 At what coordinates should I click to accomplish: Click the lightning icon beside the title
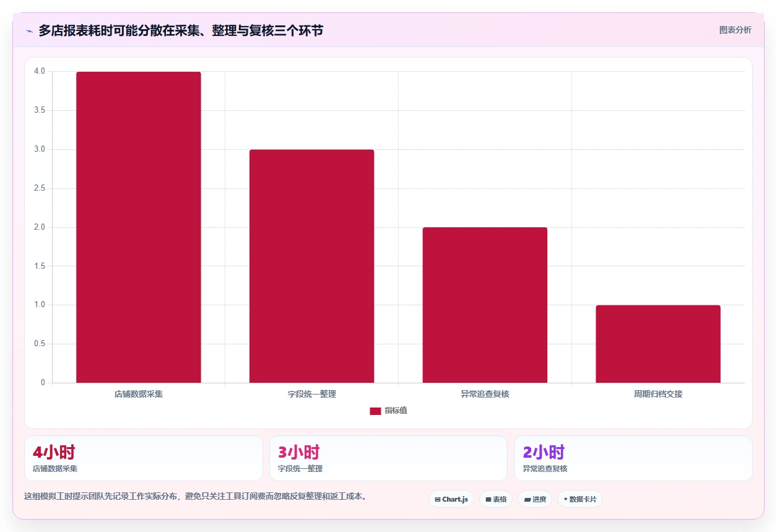pyautogui.click(x=29, y=31)
